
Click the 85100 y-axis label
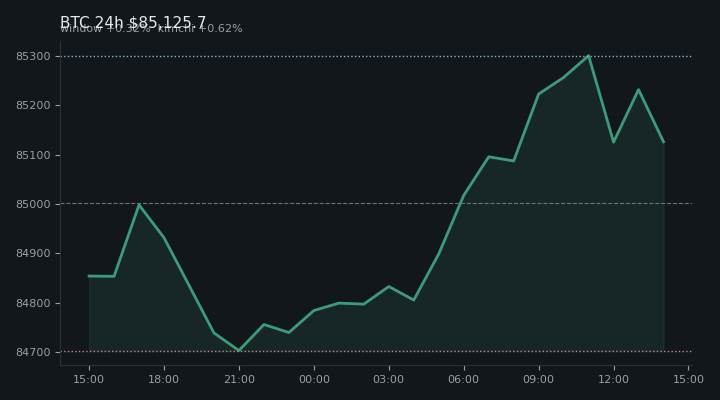[x=33, y=155]
